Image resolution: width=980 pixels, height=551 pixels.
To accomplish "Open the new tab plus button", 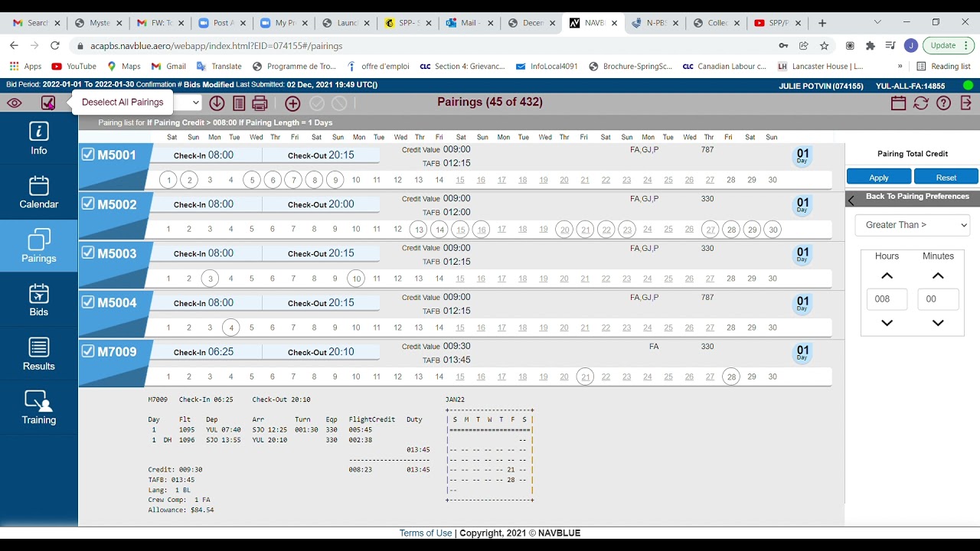I will tap(822, 23).
